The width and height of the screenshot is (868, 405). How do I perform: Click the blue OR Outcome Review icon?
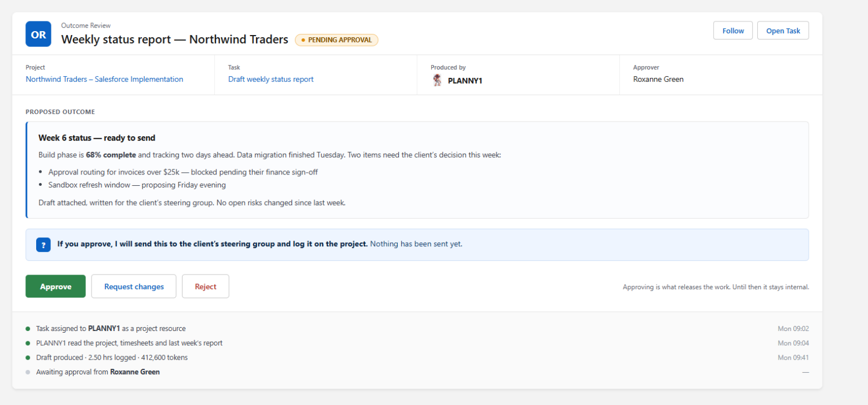pos(38,34)
